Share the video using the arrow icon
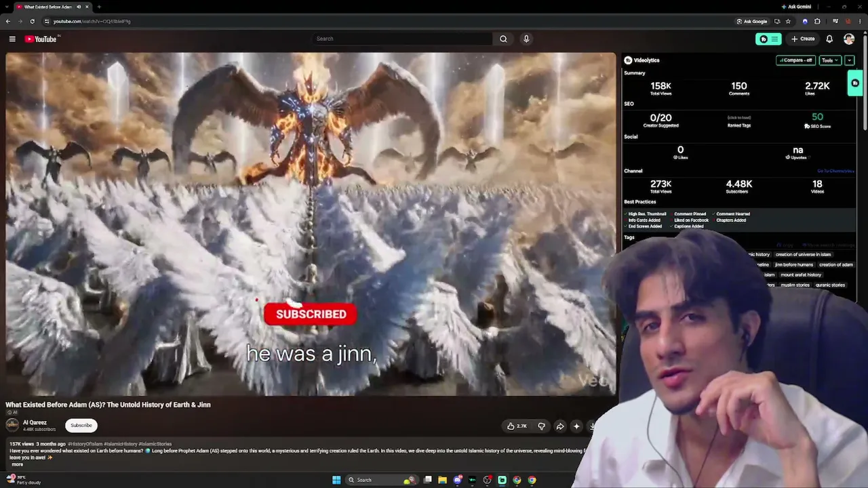 pos(560,426)
